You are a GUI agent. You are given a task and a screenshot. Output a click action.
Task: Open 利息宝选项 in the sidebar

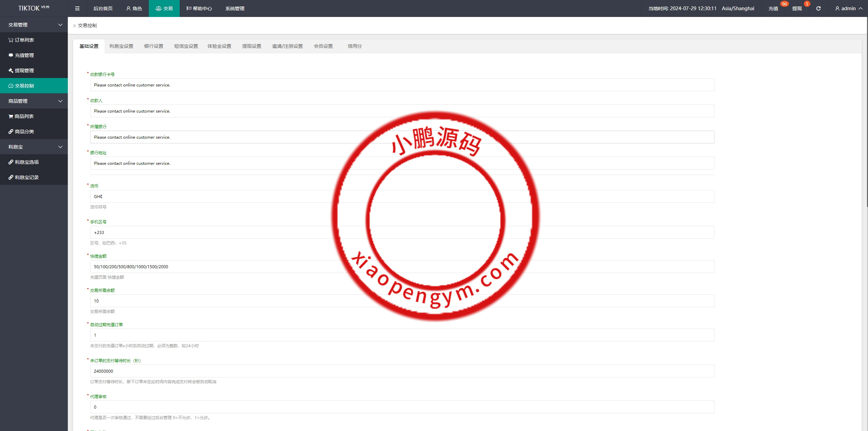coord(26,162)
